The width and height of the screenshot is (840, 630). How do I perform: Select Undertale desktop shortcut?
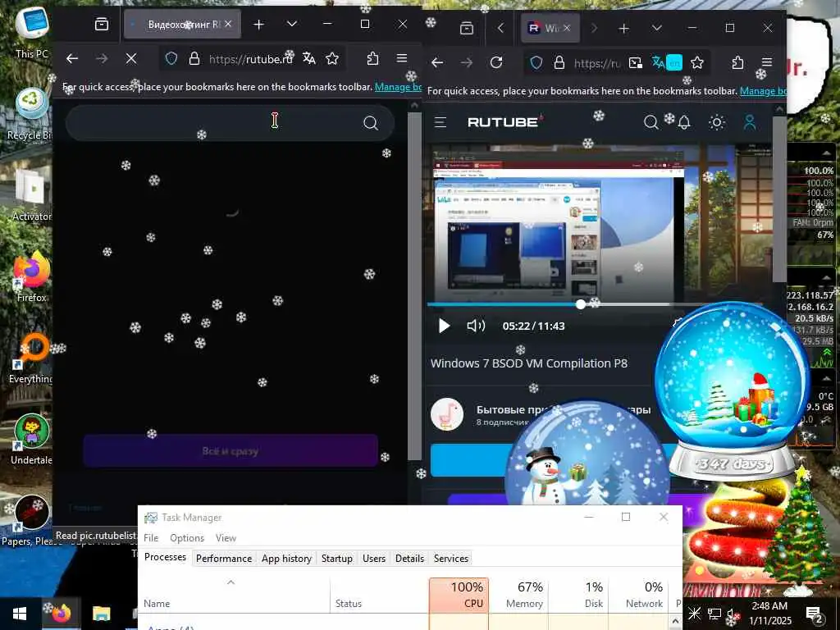pyautogui.click(x=32, y=440)
